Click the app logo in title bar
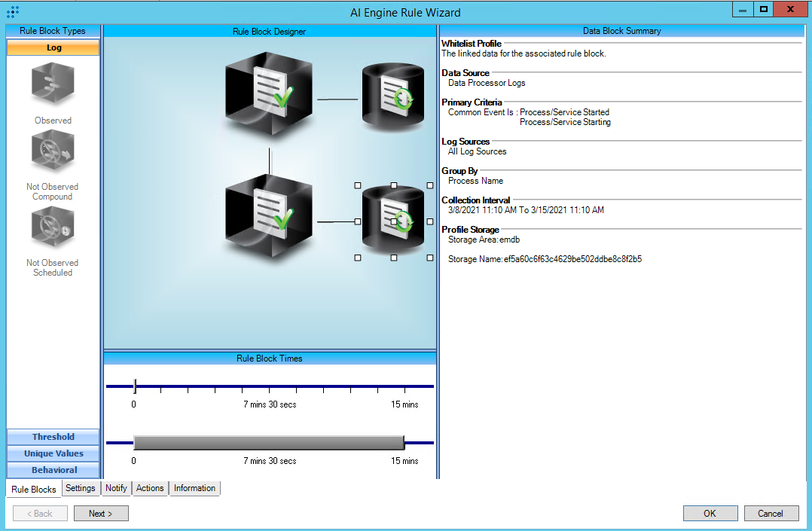This screenshot has width=812, height=531. coord(13,11)
